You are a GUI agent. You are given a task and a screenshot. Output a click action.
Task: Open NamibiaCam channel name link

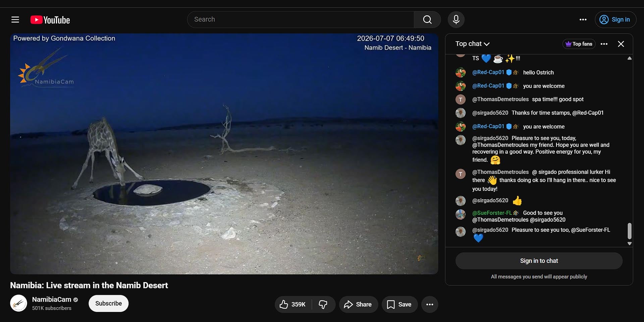52,299
